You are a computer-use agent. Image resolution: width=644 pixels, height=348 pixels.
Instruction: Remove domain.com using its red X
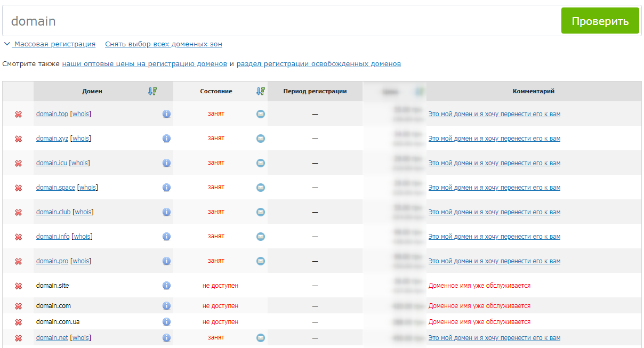point(18,306)
